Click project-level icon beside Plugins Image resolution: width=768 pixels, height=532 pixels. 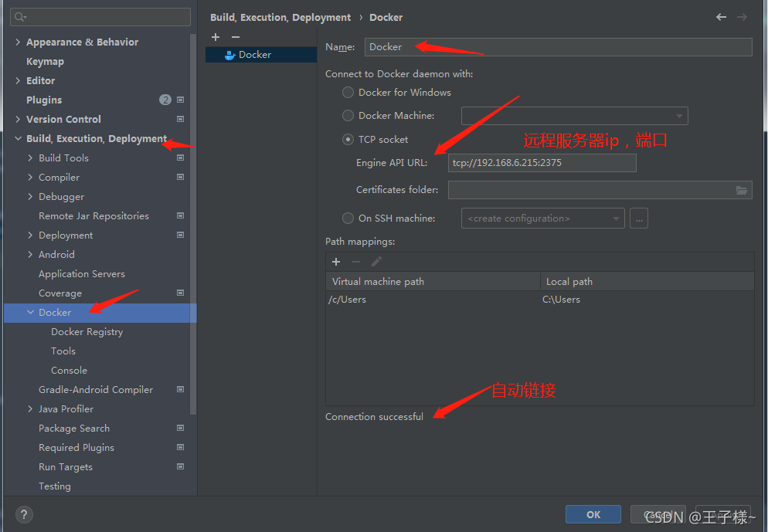(180, 100)
